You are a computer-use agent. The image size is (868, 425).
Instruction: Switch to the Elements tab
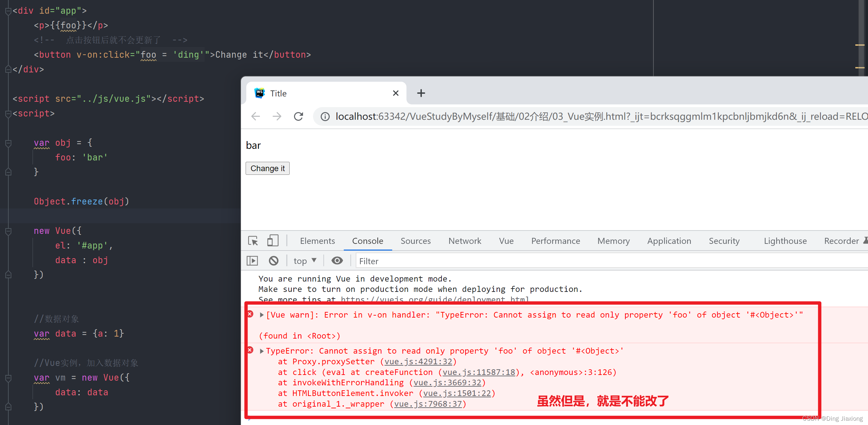pyautogui.click(x=317, y=241)
